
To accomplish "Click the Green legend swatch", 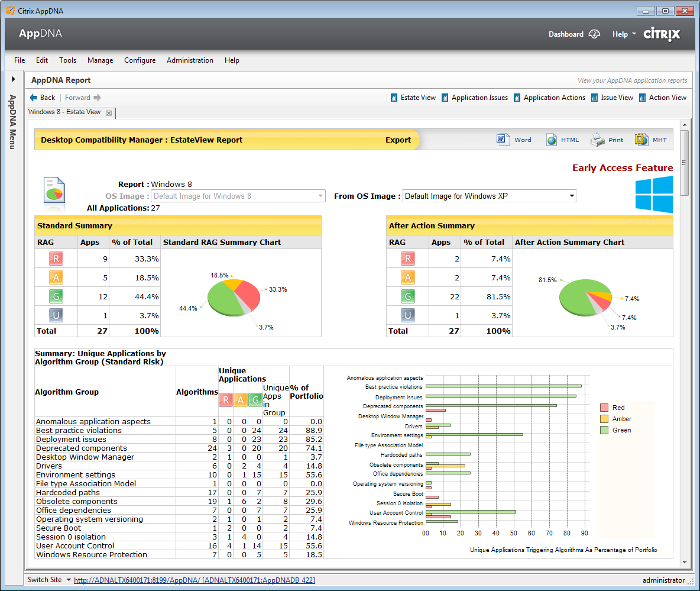I will (604, 430).
